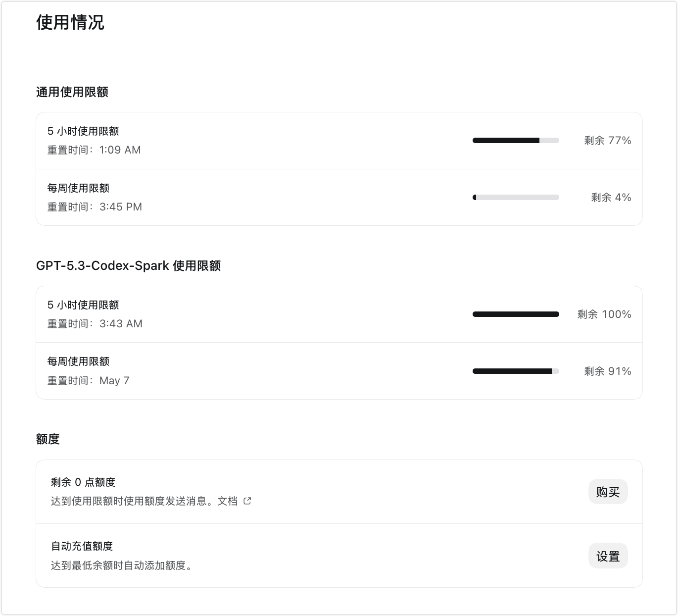Click the 剩余 77% label
The image size is (678, 616).
(608, 141)
